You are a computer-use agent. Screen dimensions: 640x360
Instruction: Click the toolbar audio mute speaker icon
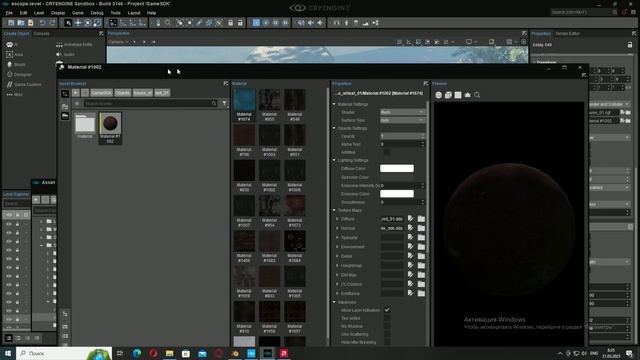coord(311,23)
